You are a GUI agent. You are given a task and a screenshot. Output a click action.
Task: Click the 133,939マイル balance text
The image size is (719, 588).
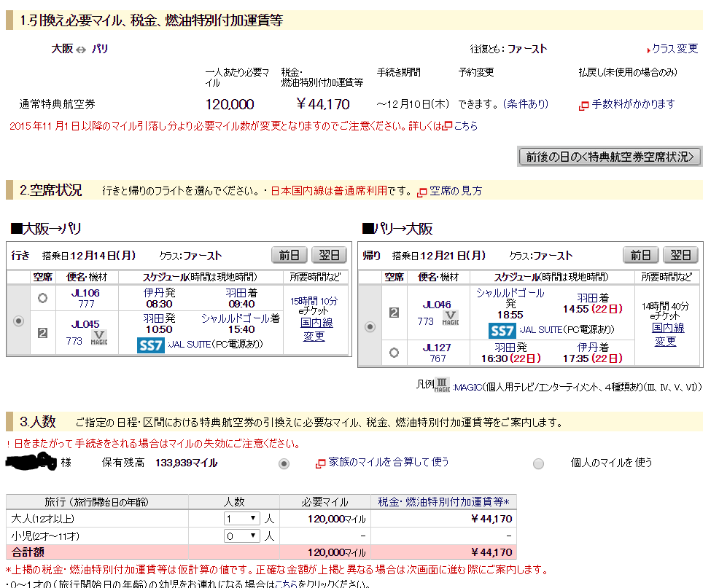pos(186,463)
